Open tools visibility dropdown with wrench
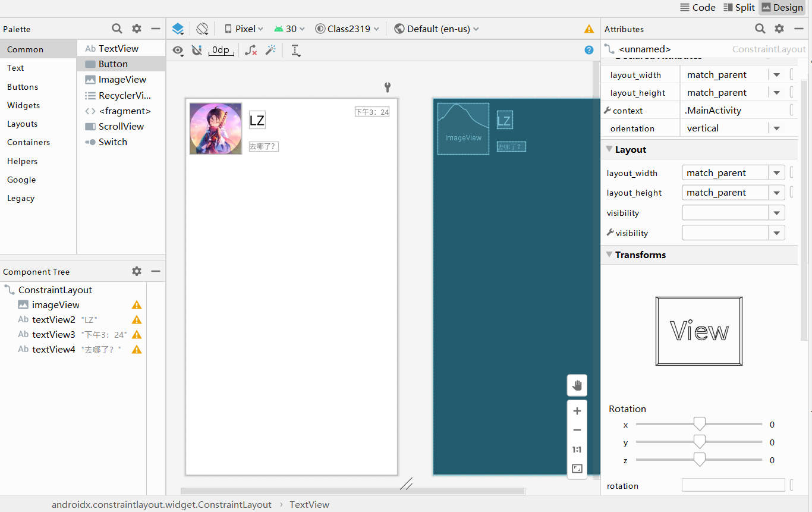The height and width of the screenshot is (512, 812). [x=734, y=233]
